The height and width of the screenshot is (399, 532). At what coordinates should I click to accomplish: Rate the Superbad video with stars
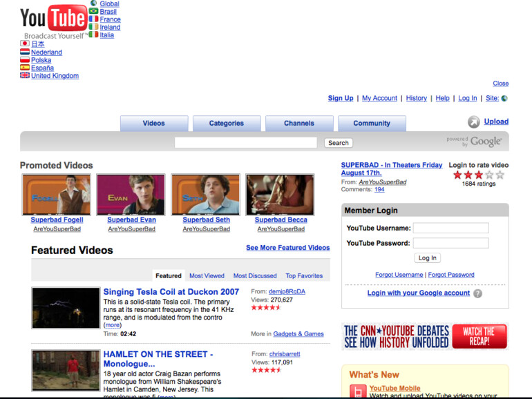click(478, 175)
